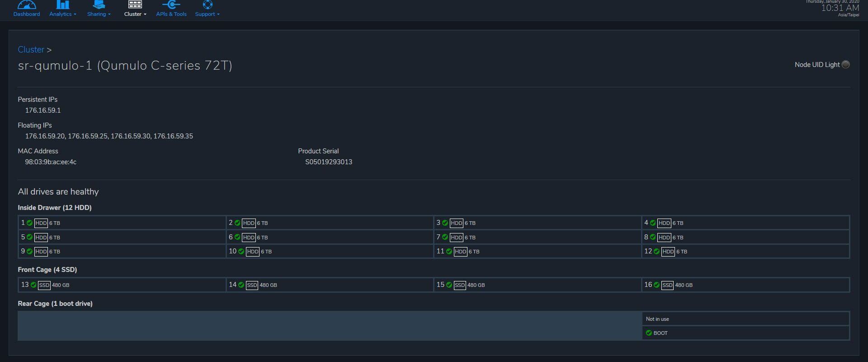
Task: Click the green health check for SSD 16
Action: pyautogui.click(x=656, y=285)
